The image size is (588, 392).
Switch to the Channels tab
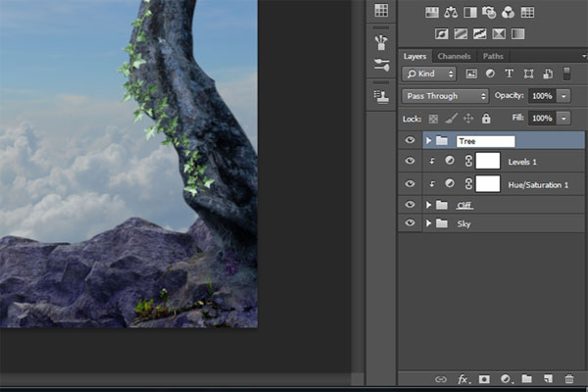(x=454, y=57)
